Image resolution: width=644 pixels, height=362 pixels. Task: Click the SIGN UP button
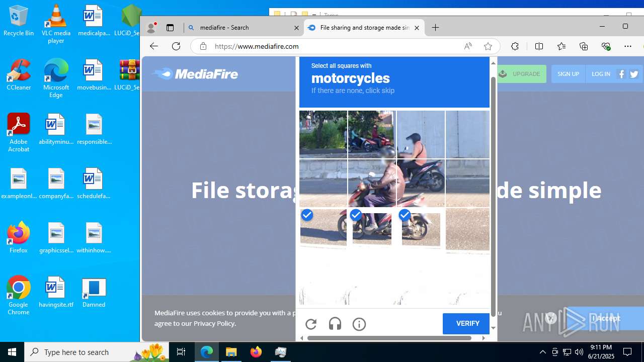coord(568,74)
